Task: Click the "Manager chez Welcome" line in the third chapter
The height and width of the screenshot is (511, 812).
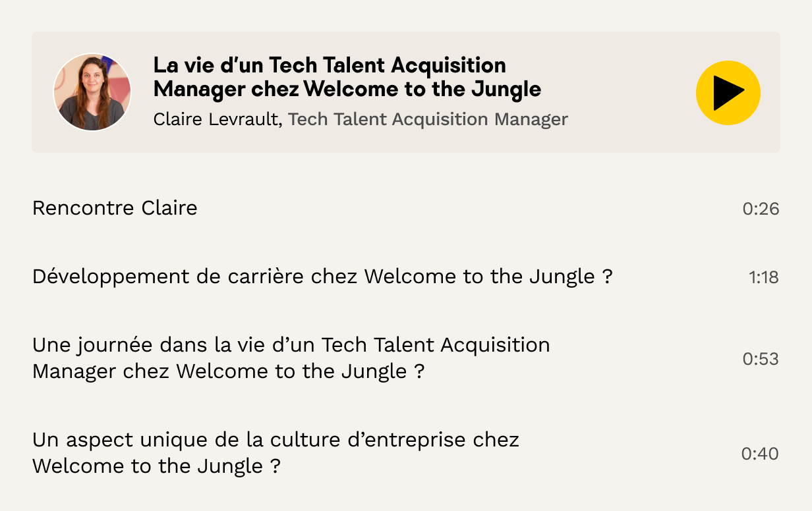Action: click(227, 371)
